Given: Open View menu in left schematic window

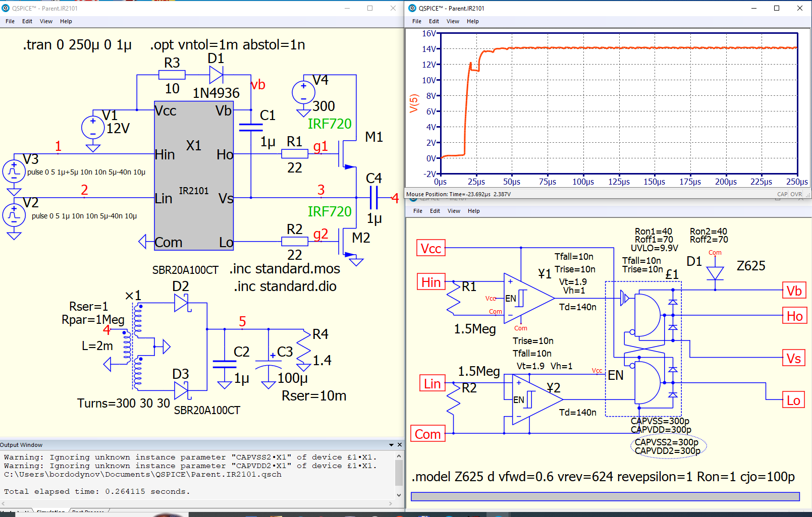Looking at the screenshot, I should [46, 21].
